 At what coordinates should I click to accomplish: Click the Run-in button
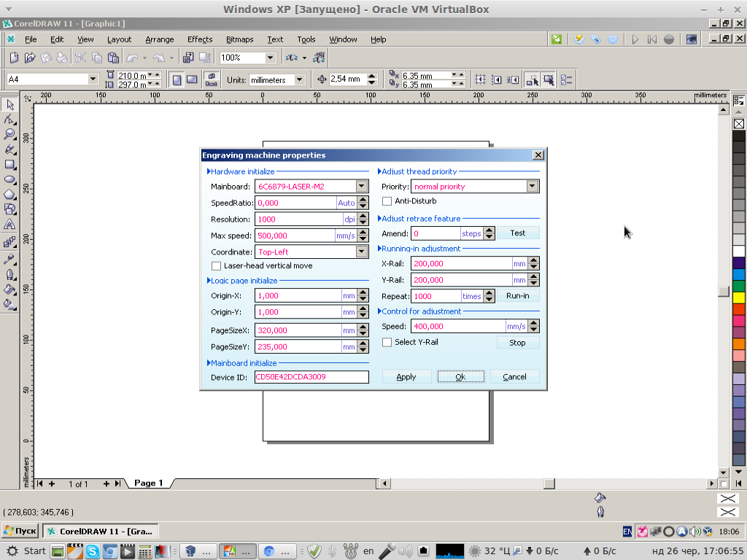pyautogui.click(x=517, y=296)
